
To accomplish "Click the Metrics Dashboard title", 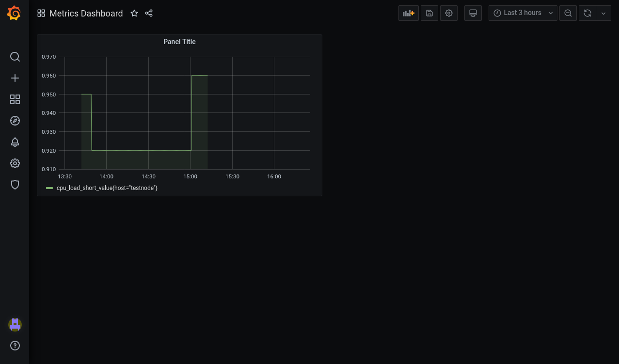I will (86, 14).
